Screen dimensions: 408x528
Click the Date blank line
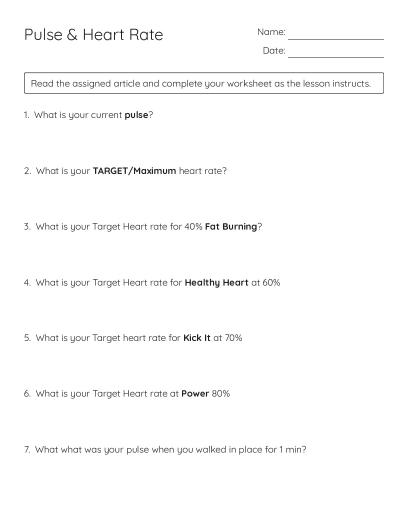coord(336,57)
